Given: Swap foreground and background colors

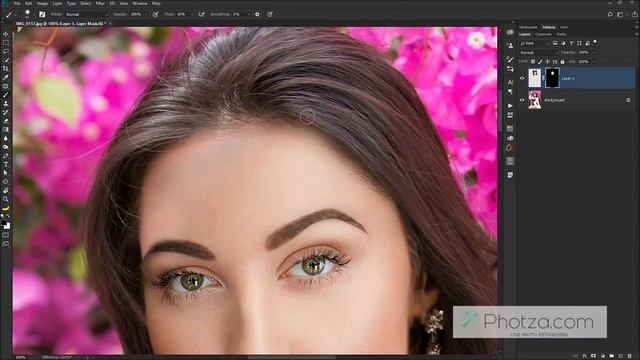Looking at the screenshot, I should coord(8,216).
